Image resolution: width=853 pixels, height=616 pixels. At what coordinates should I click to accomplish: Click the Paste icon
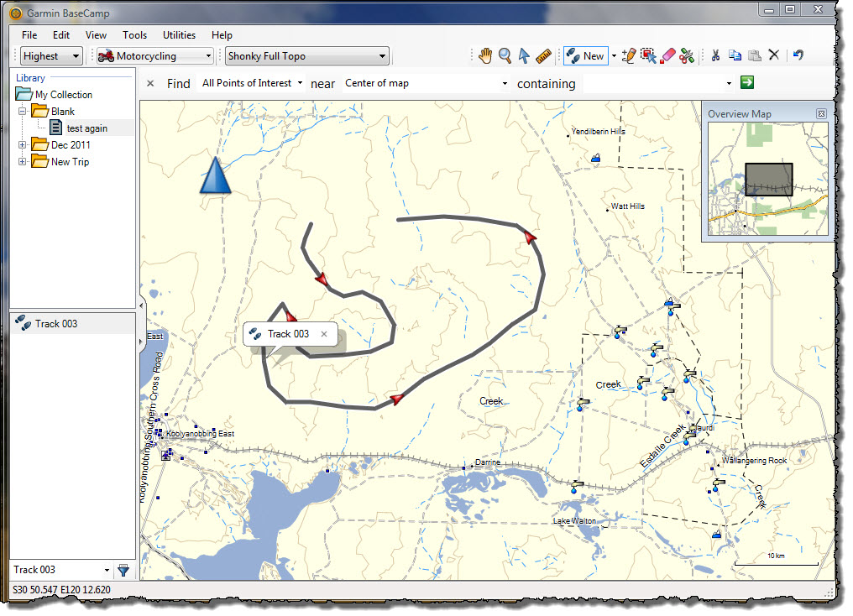tap(755, 55)
